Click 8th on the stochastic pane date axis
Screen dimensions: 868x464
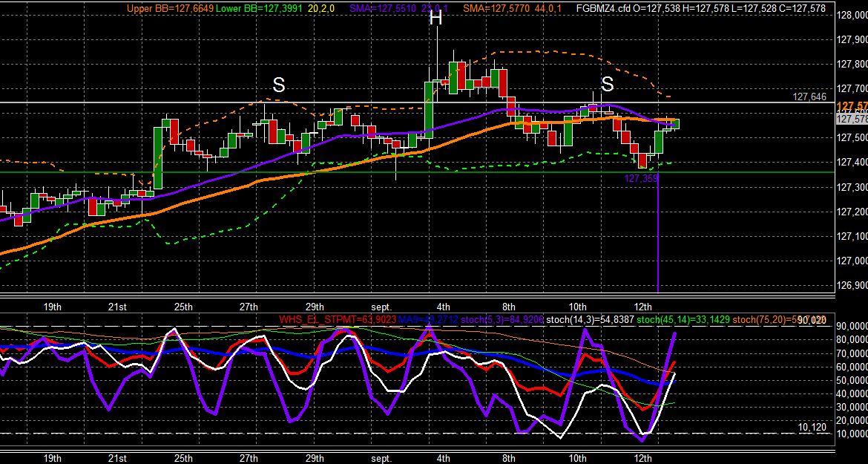509,459
